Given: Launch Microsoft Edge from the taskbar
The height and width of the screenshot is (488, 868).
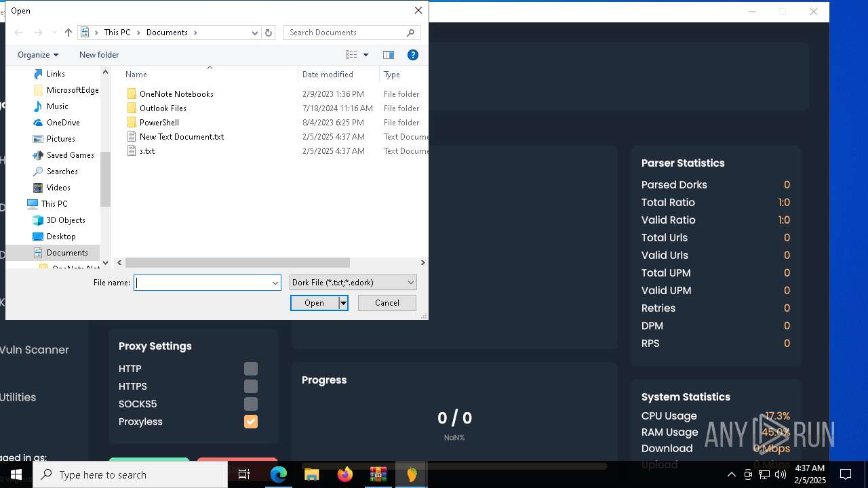Looking at the screenshot, I should click(x=279, y=474).
